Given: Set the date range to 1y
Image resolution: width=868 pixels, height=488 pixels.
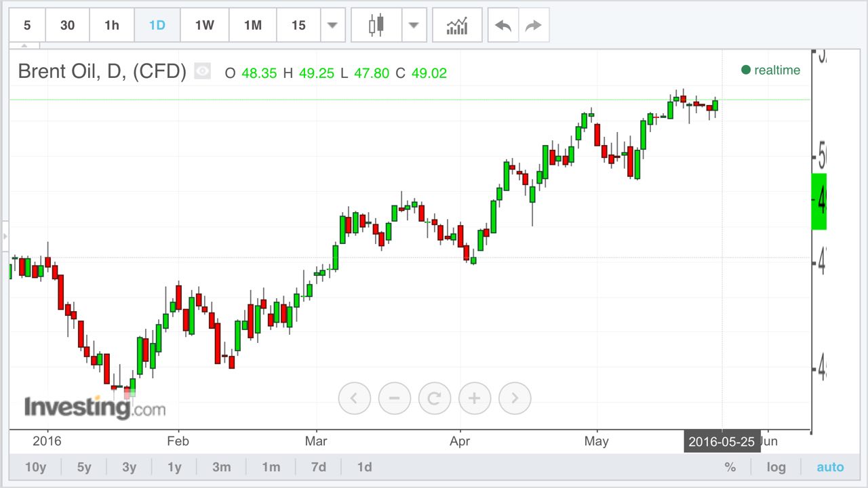Looking at the screenshot, I should coord(174,467).
